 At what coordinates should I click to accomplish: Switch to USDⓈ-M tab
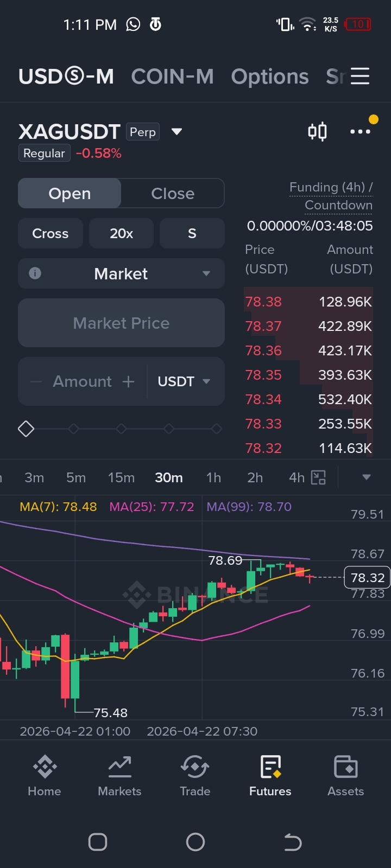(66, 76)
